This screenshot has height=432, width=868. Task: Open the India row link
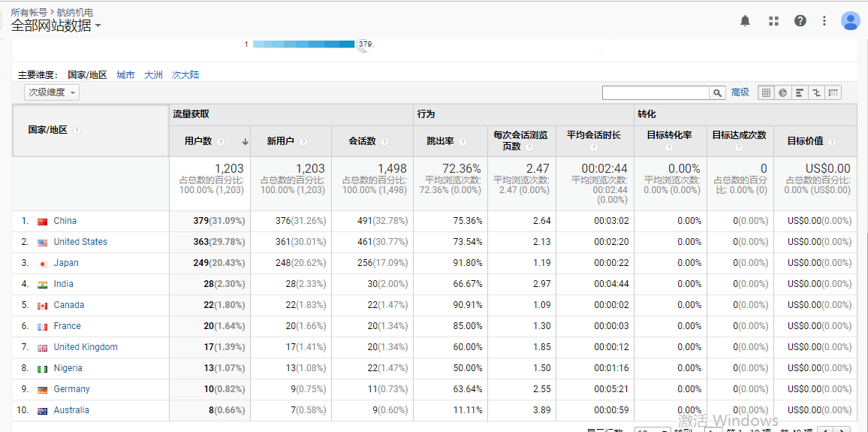63,284
